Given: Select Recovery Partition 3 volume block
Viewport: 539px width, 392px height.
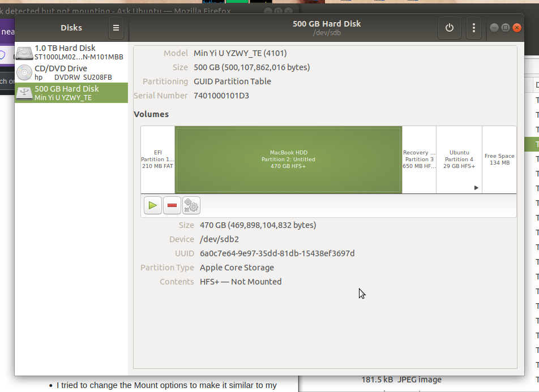Looking at the screenshot, I should point(419,160).
